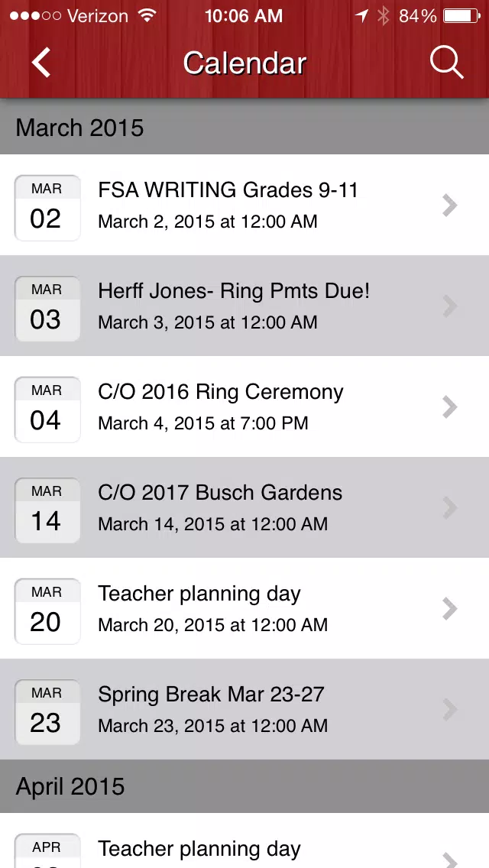Expand Herff Jones Ring Pmts chevron
This screenshot has height=868, width=489.
pos(450,306)
